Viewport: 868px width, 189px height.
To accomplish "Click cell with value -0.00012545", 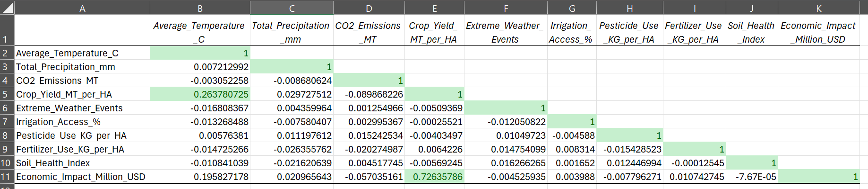I will point(695,163).
